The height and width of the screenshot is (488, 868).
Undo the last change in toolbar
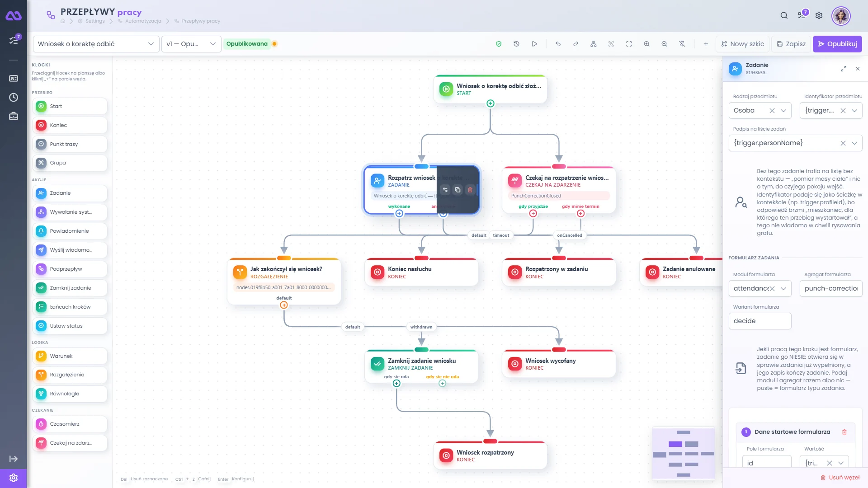pos(558,44)
